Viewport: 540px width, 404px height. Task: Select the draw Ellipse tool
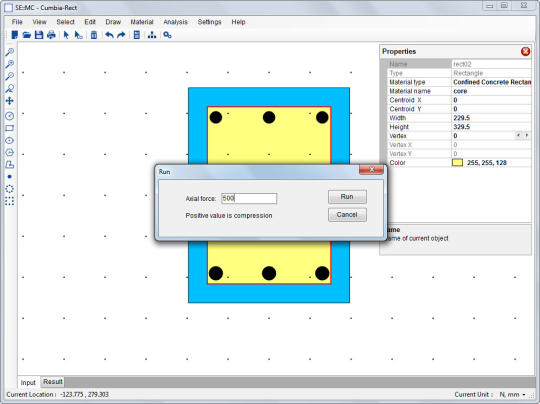pyautogui.click(x=10, y=141)
